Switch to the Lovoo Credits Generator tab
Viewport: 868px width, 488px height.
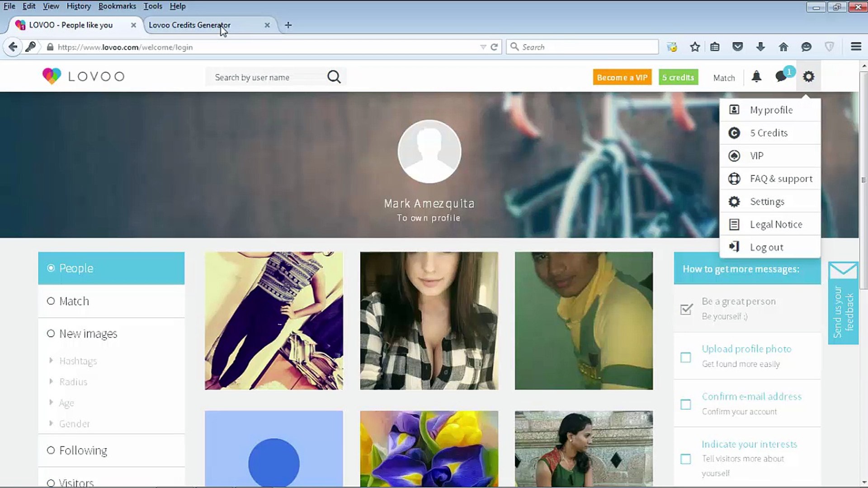click(x=189, y=25)
